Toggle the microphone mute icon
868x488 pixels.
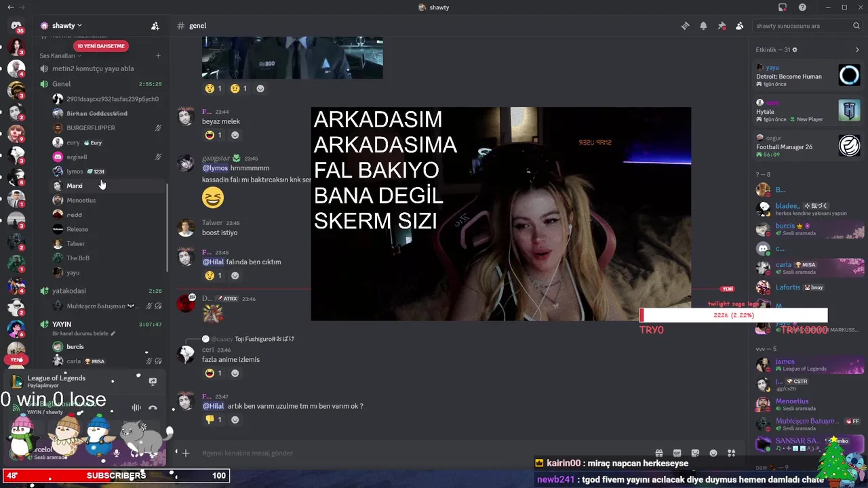click(x=117, y=453)
